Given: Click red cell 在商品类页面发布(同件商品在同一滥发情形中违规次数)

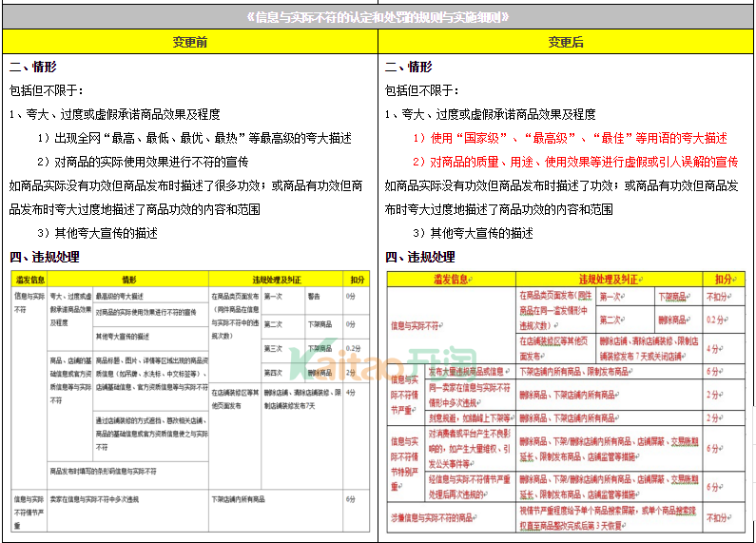Looking at the screenshot, I should [x=556, y=311].
